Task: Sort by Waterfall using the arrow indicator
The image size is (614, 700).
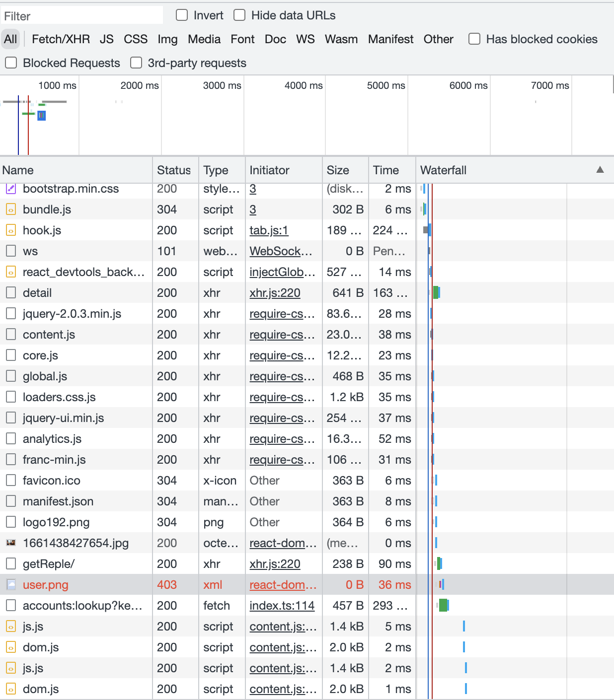Action: [600, 170]
